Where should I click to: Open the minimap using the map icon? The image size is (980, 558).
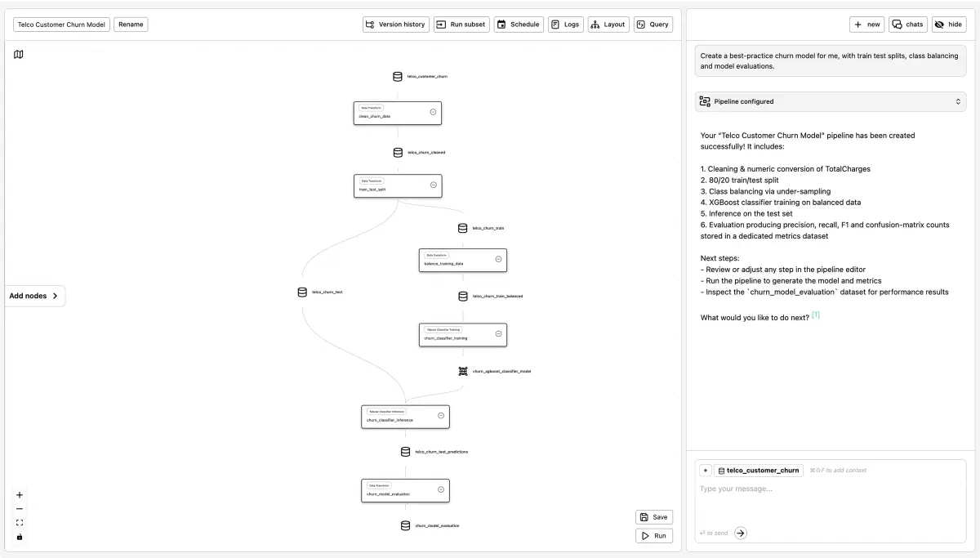[19, 54]
